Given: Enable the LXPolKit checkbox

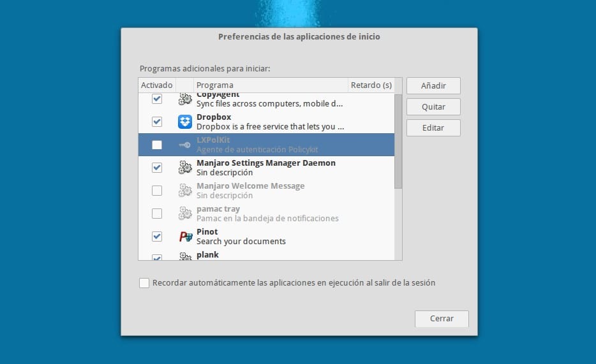Looking at the screenshot, I should (156, 145).
